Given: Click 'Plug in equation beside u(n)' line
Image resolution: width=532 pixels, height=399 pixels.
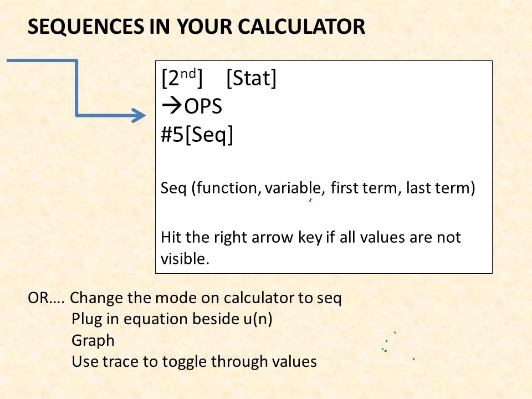Looking at the screenshot, I should 172,319.
